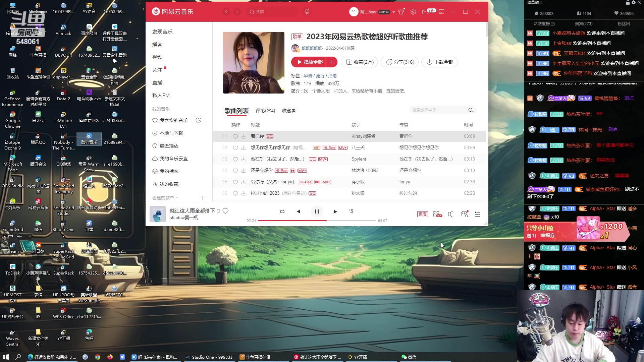Open listen-together people icon
Screen dimensions: 644x362
[x=464, y=214]
